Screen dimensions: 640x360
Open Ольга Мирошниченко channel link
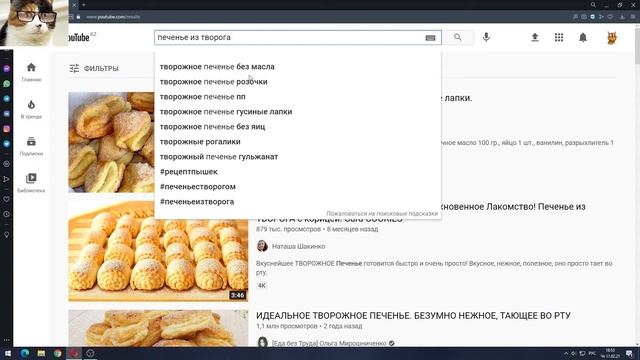329,343
